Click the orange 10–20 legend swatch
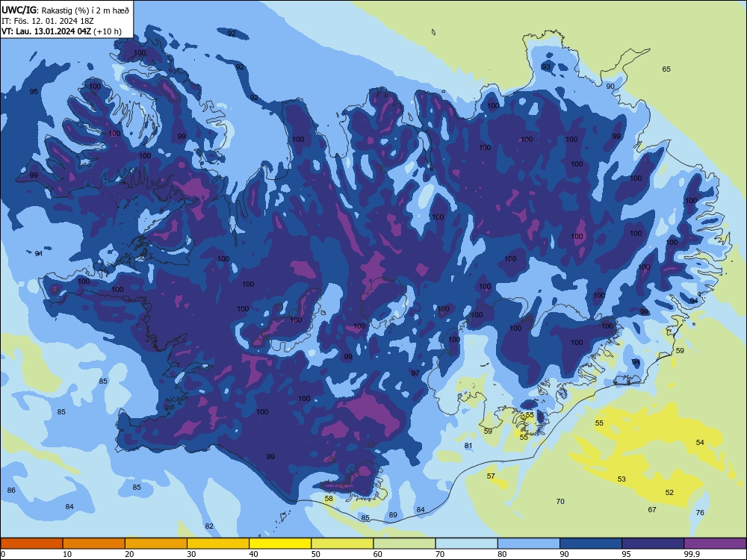The width and height of the screenshot is (747, 560). point(94,544)
